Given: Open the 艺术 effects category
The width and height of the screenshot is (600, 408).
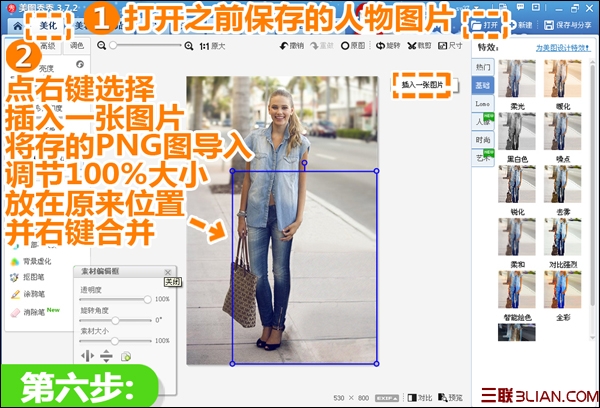Looking at the screenshot, I should coord(483,158).
